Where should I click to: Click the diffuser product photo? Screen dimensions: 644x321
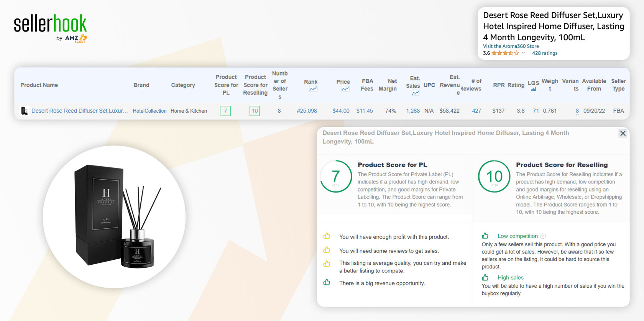pos(114,217)
